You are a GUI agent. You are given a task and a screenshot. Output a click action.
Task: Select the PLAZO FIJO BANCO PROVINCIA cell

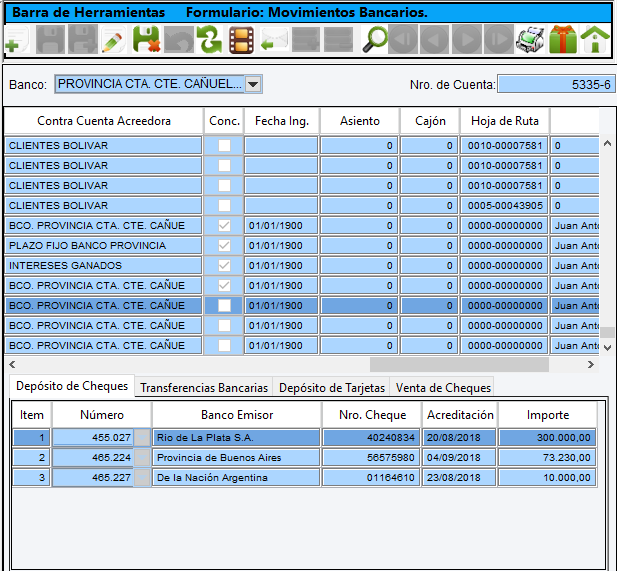click(x=103, y=246)
